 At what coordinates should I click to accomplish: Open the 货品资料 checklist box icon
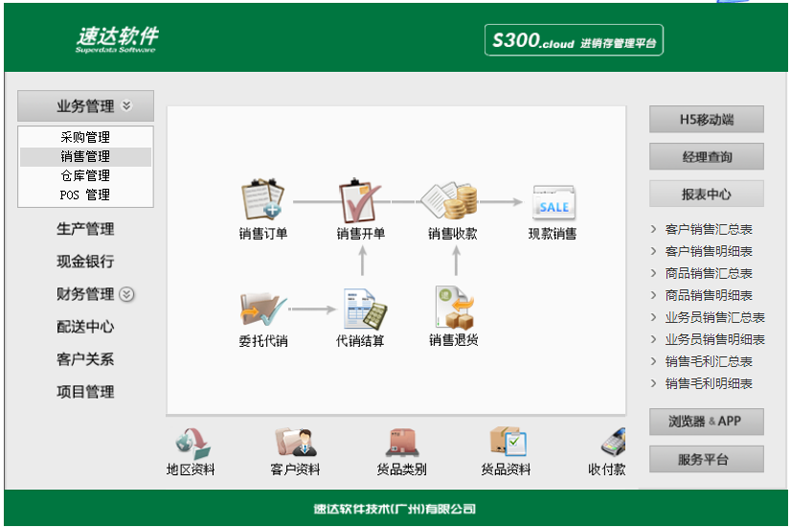pos(508,441)
